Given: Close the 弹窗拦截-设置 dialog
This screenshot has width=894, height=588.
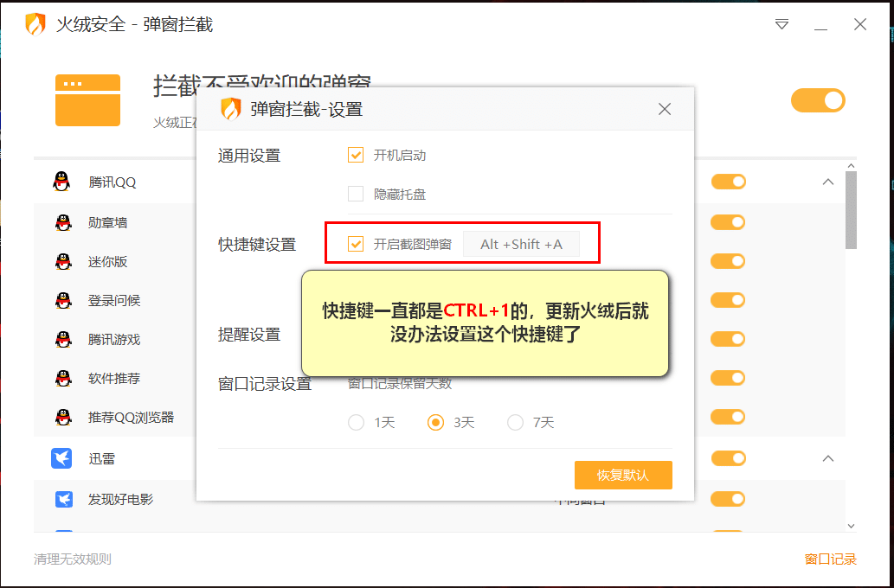Looking at the screenshot, I should (665, 109).
